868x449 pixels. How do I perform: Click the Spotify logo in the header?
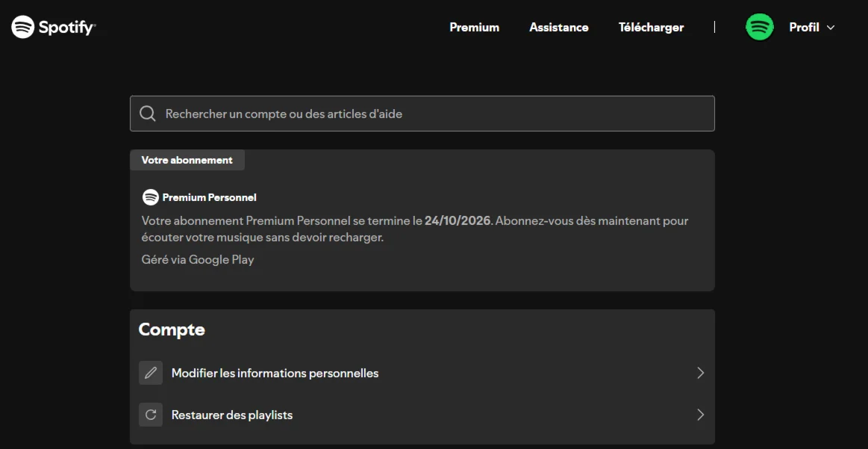pos(53,28)
